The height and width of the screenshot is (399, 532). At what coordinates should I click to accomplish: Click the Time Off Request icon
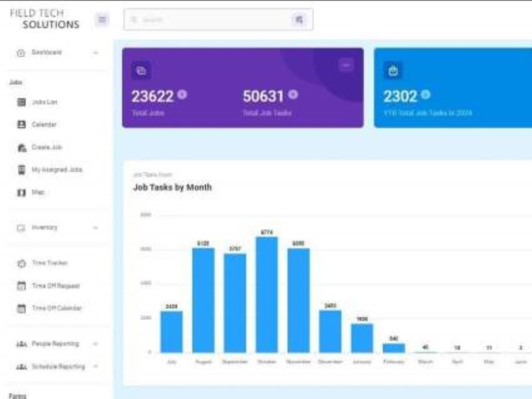21,286
